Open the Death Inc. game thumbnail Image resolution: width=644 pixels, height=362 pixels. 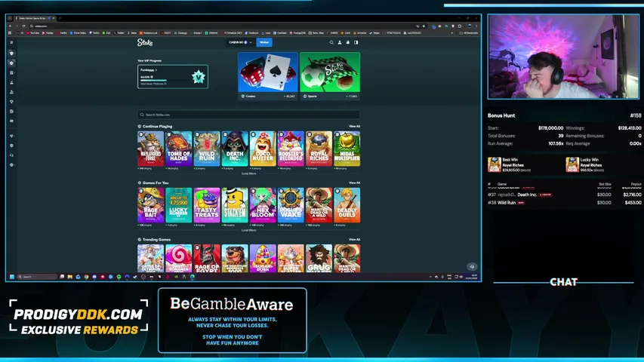[235, 149]
